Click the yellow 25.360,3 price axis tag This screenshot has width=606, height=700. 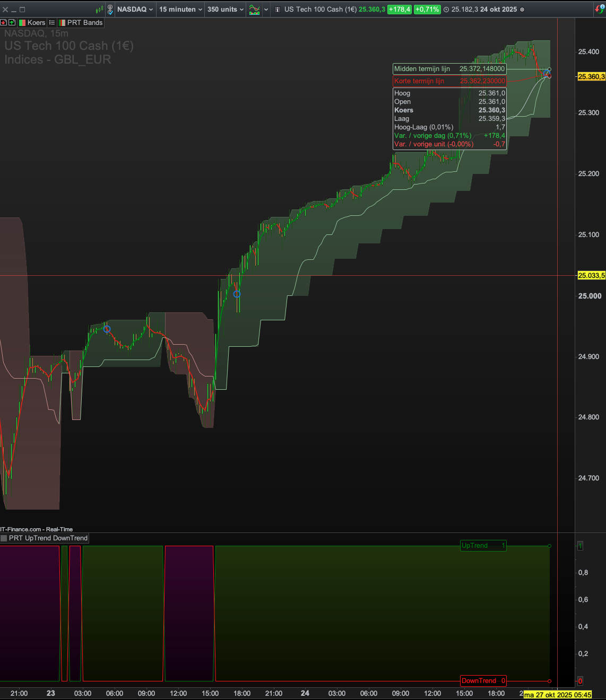tap(591, 77)
